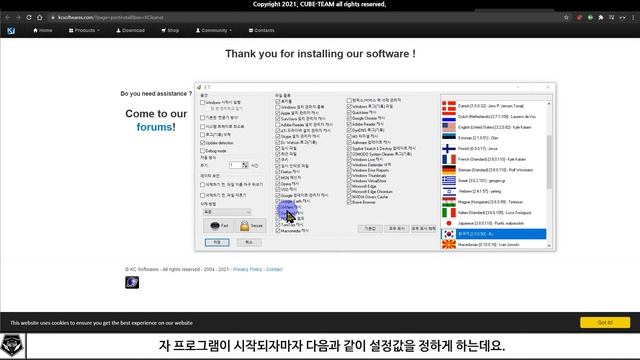Toggle the Microsoft Edge Chromium checkbox
This screenshot has height=360, width=640.
tap(349, 191)
